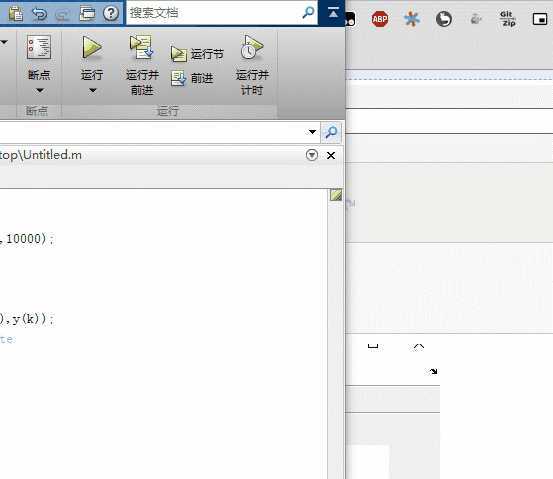
Task: Click the 前进 advance button
Action: coord(192,78)
